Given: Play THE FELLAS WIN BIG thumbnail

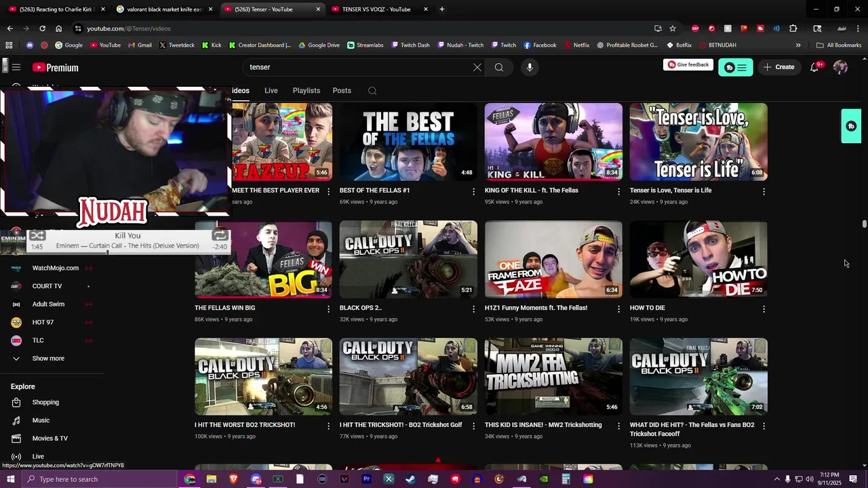Looking at the screenshot, I should pos(263,260).
